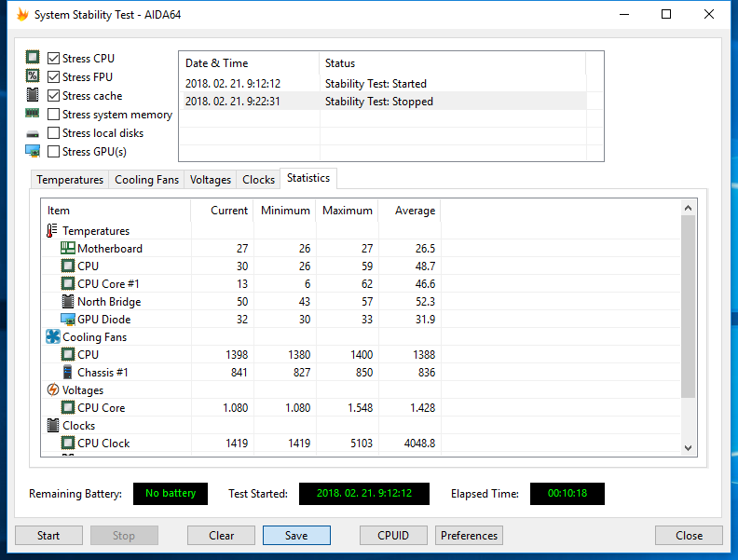Click the No battery indicator
Image resolution: width=738 pixels, height=560 pixels.
click(x=171, y=494)
